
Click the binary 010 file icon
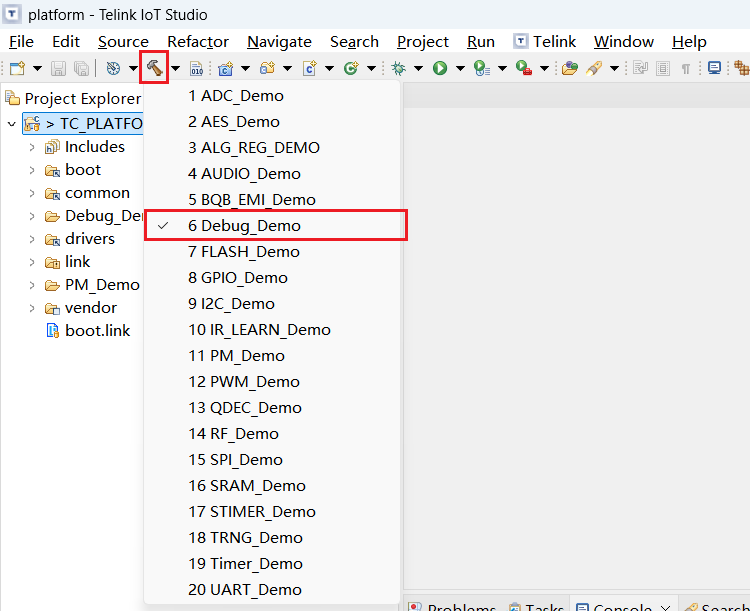tap(197, 68)
